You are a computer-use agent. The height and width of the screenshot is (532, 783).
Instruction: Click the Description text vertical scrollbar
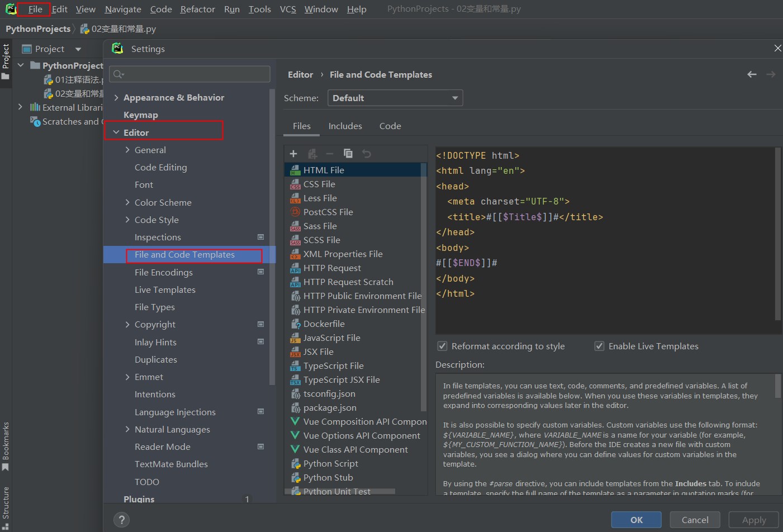(778, 386)
